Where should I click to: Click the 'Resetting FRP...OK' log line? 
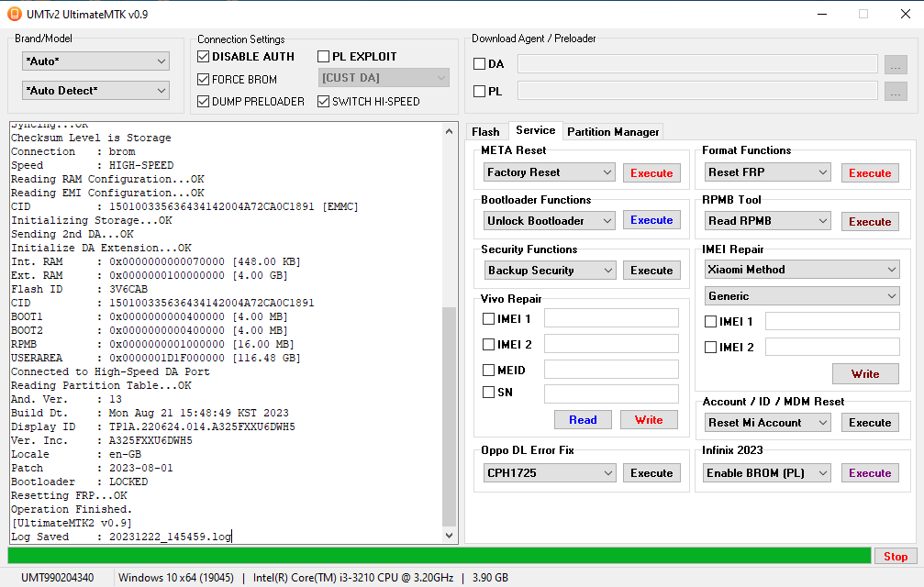[x=69, y=495]
